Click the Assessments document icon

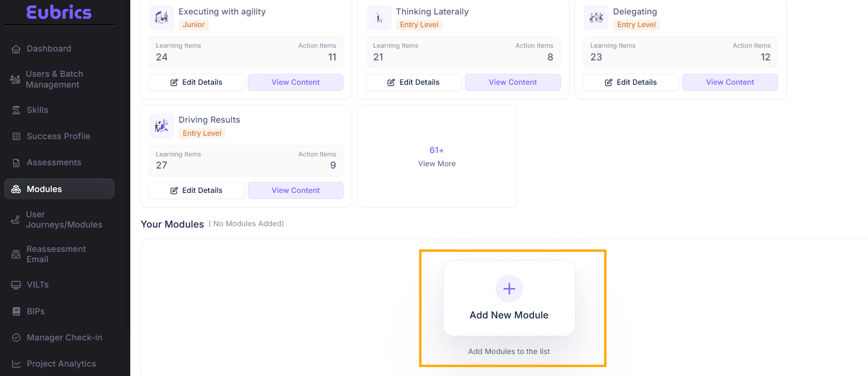click(x=16, y=163)
